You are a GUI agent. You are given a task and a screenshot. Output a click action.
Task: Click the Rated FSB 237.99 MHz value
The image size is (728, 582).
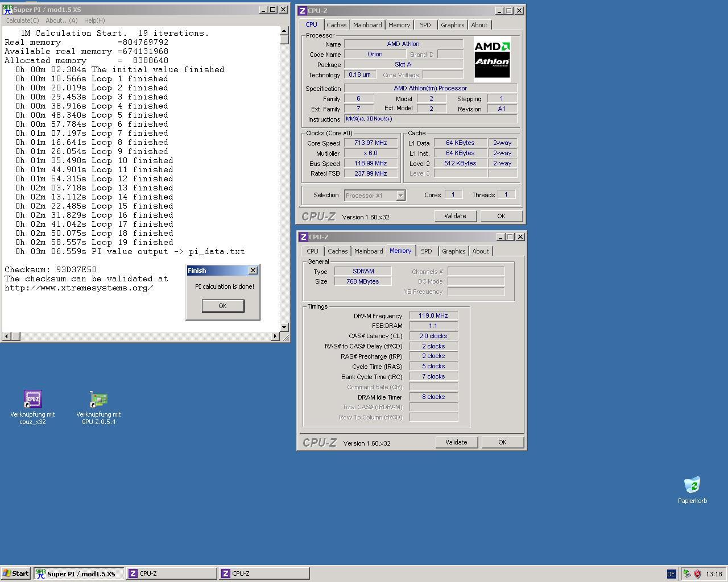tap(370, 173)
